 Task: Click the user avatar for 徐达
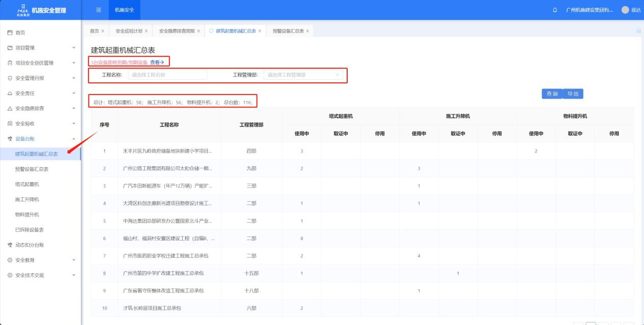625,10
